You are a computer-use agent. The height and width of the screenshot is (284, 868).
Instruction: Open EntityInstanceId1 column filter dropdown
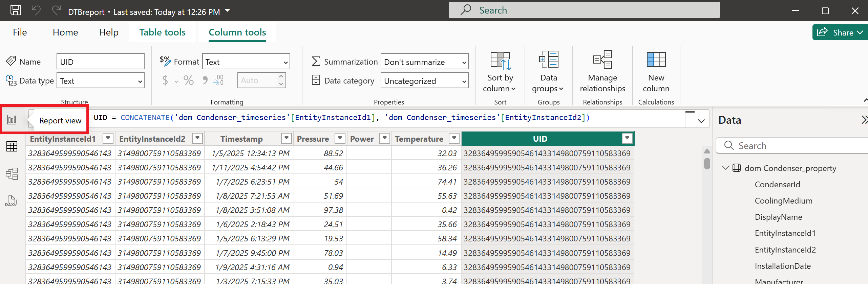108,138
